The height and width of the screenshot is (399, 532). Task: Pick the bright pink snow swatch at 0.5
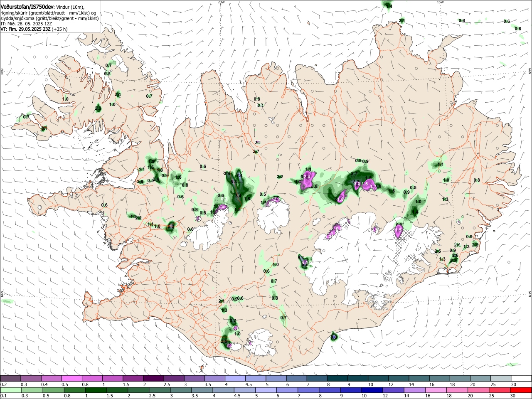pyautogui.click(x=71, y=379)
